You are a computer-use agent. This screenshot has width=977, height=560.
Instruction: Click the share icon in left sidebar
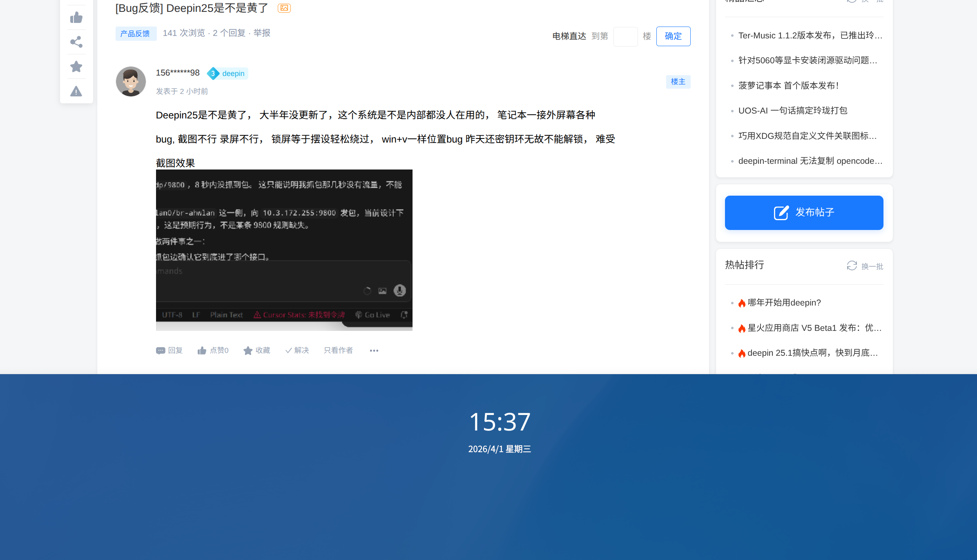(x=76, y=42)
